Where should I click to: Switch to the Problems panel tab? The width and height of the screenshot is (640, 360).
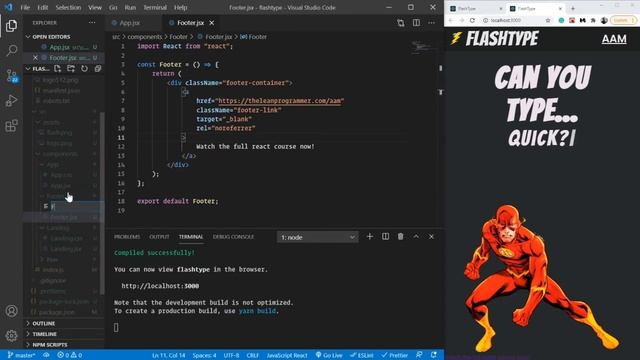127,237
